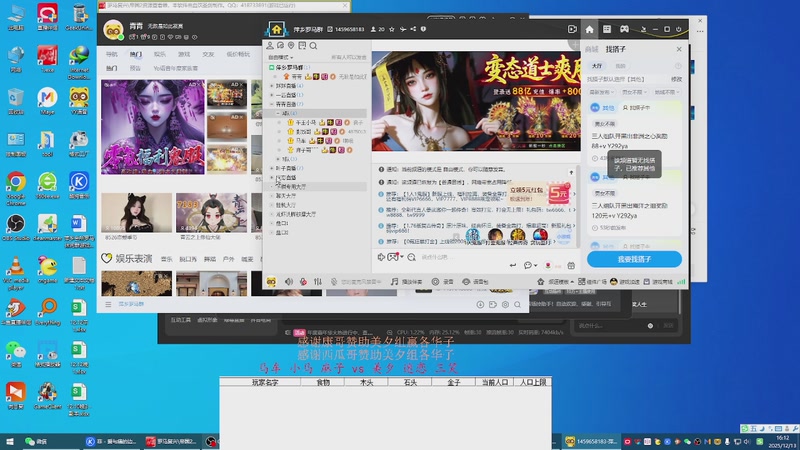The width and height of the screenshot is (800, 450).
Task: Click the hamburger menu icon in YY bottom bar
Action: 108,304
